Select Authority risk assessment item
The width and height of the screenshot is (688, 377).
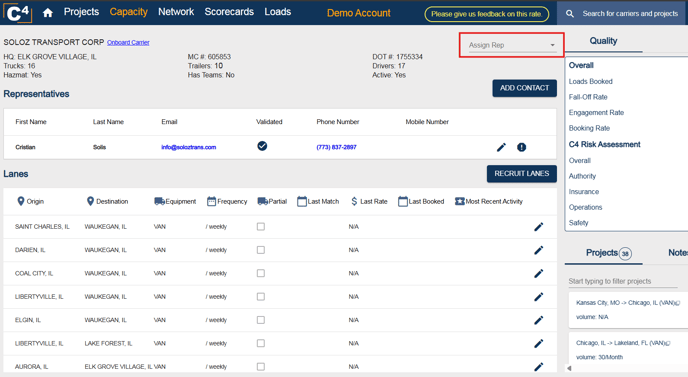(x=582, y=176)
